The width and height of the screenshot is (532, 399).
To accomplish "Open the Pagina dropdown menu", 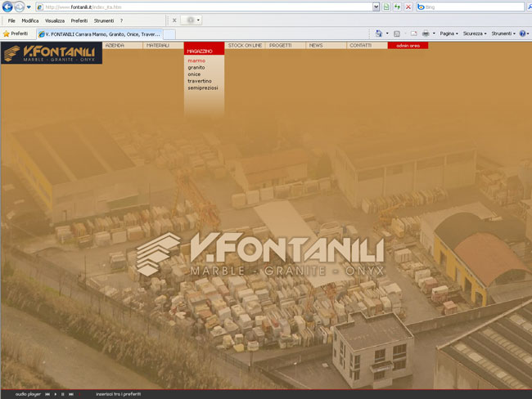I will pos(449,34).
